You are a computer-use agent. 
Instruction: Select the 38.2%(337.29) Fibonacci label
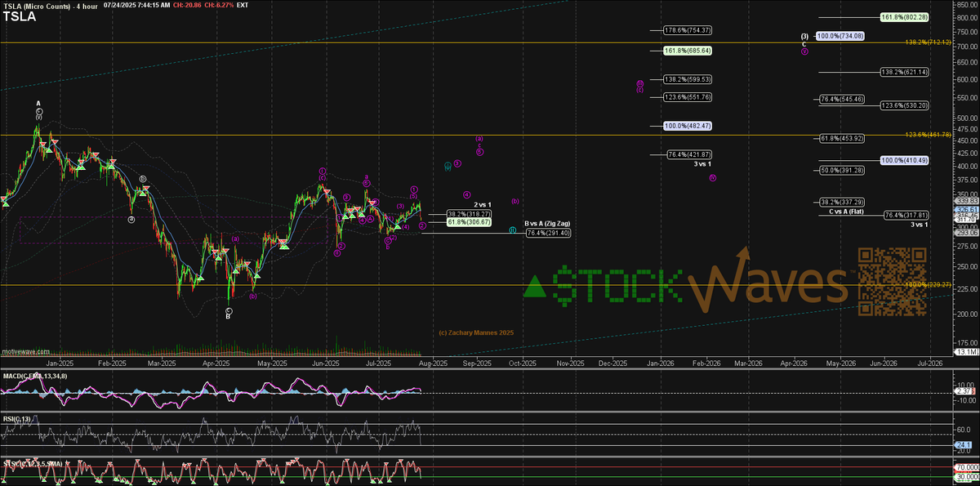[x=840, y=201]
